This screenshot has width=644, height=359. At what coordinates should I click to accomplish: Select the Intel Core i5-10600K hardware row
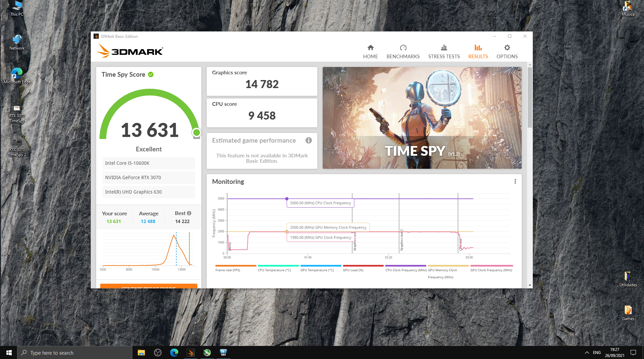pos(148,163)
